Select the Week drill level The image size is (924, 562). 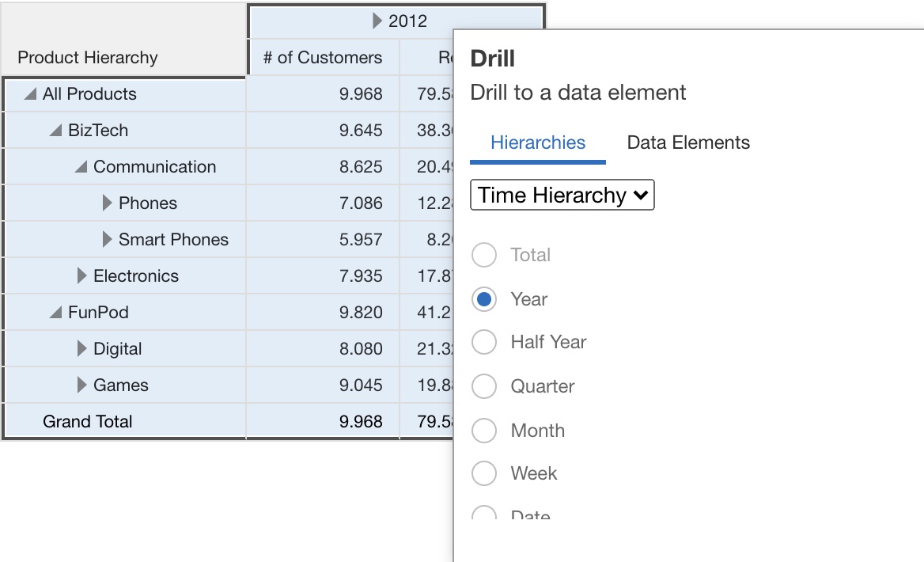point(484,473)
